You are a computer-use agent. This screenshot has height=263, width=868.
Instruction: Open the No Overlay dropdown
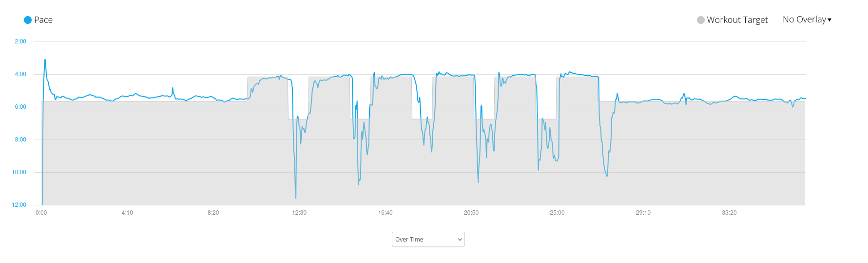coord(807,20)
